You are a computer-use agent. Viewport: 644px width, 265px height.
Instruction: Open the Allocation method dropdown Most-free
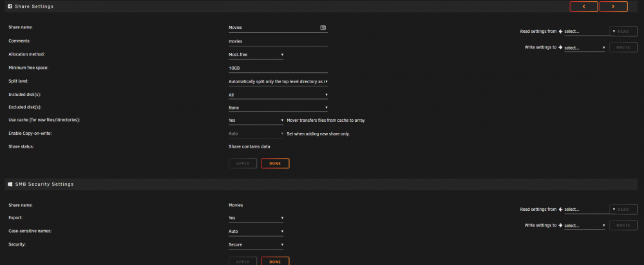pyautogui.click(x=256, y=55)
